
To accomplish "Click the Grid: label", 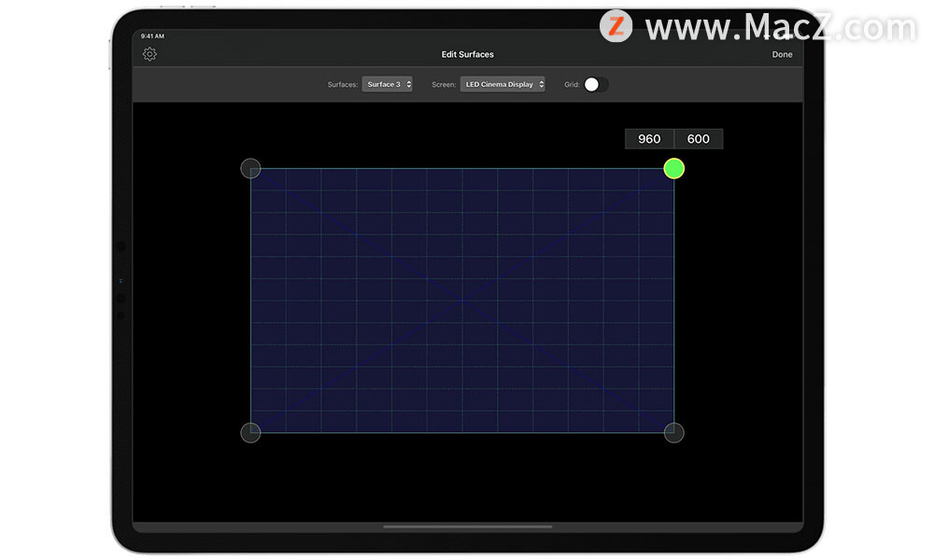I will (572, 85).
